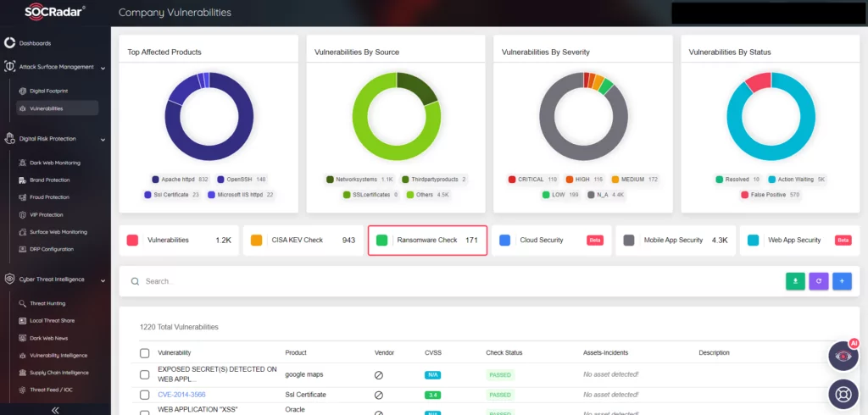Open the lifebuoy help button
The height and width of the screenshot is (415, 868).
[x=843, y=394]
